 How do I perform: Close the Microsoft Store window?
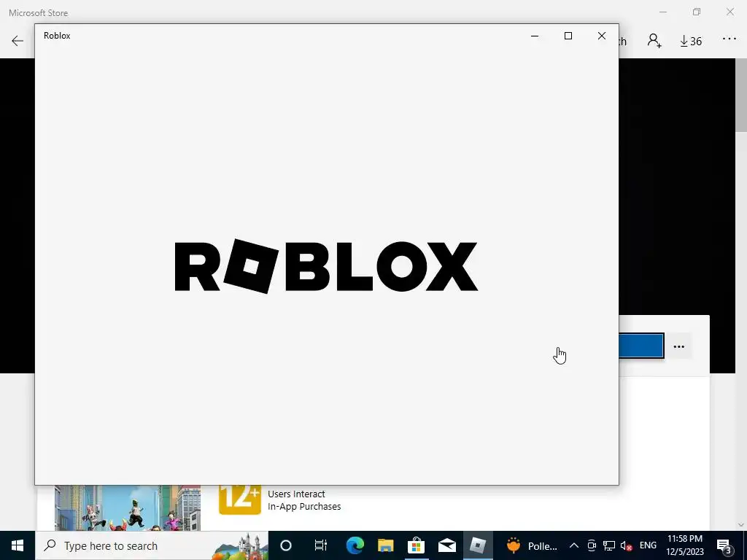point(729,12)
